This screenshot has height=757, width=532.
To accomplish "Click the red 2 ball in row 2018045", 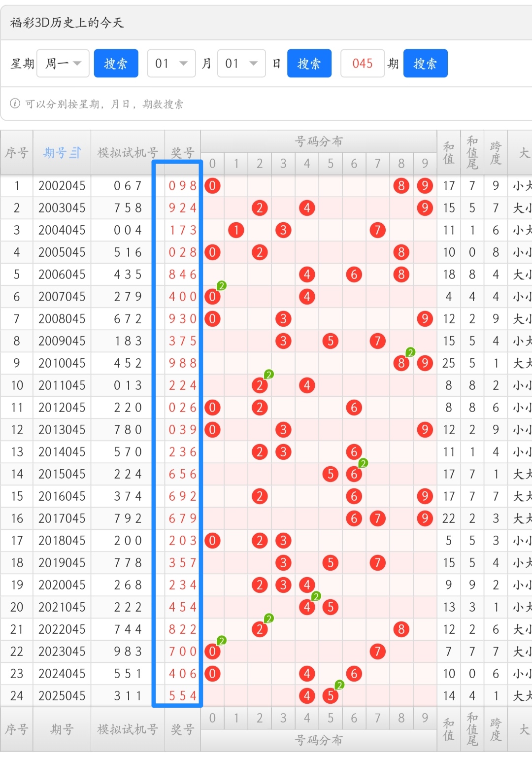I will pos(260,541).
